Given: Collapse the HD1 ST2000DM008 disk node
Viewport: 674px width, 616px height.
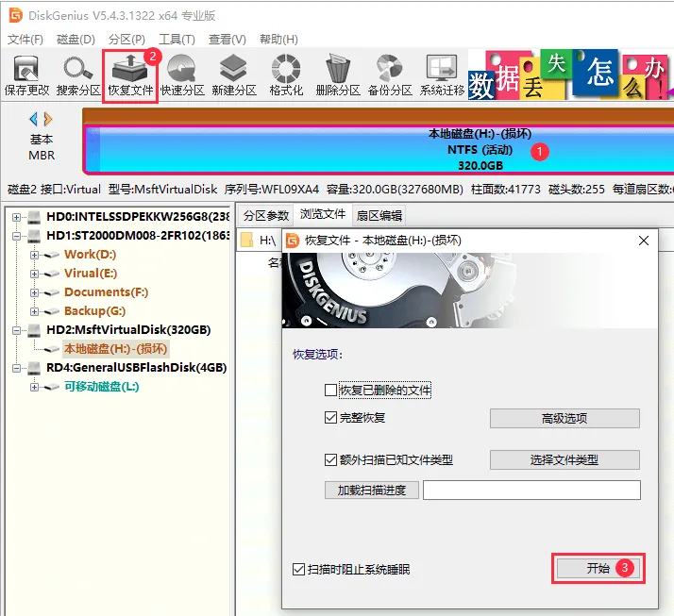Looking at the screenshot, I should click(16, 236).
